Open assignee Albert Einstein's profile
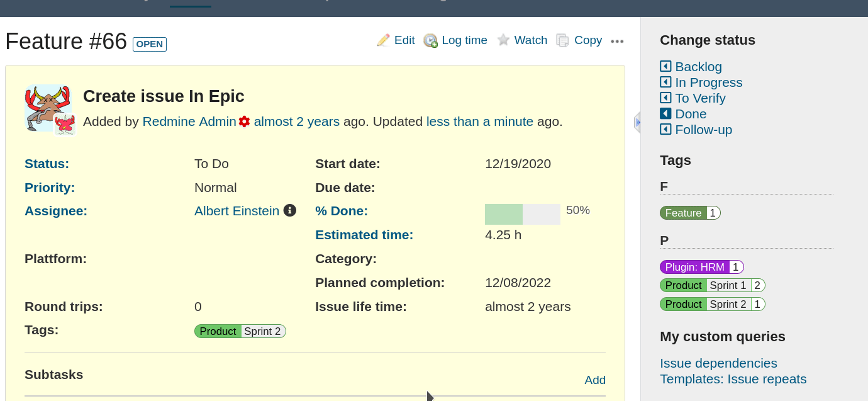The image size is (868, 401). click(236, 210)
